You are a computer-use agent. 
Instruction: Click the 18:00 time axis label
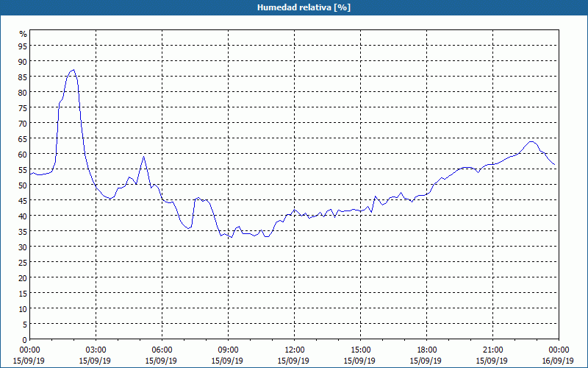click(427, 350)
